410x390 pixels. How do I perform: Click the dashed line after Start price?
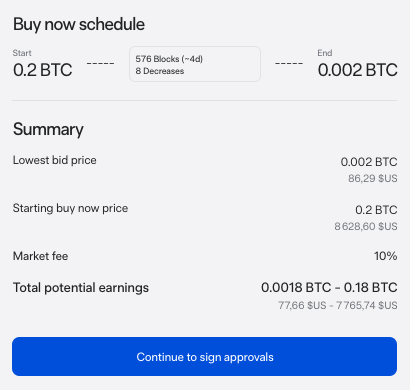(x=101, y=63)
